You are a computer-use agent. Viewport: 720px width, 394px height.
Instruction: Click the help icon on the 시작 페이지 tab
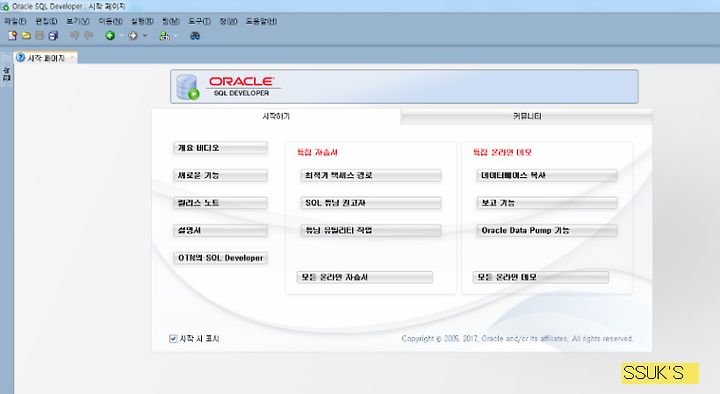[x=20, y=57]
